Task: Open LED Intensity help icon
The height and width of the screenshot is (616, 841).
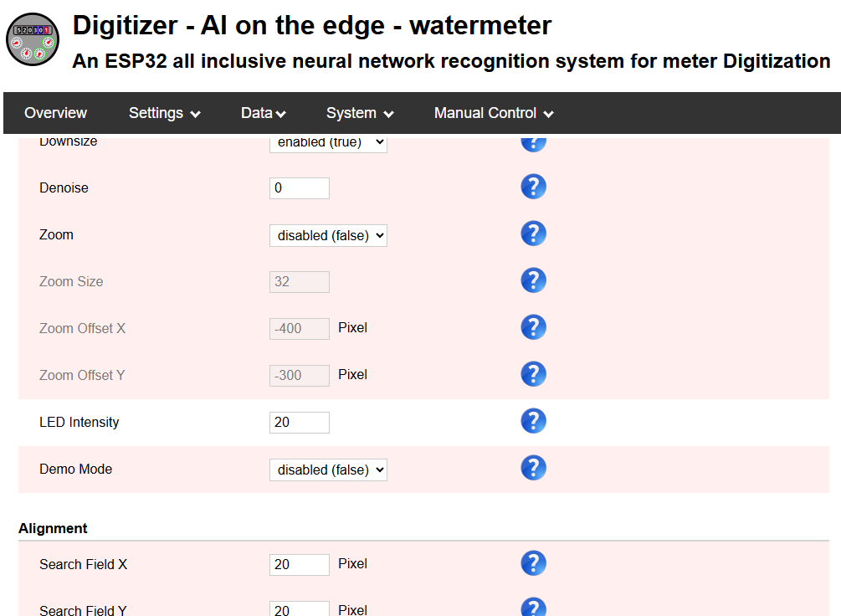Action: [533, 421]
